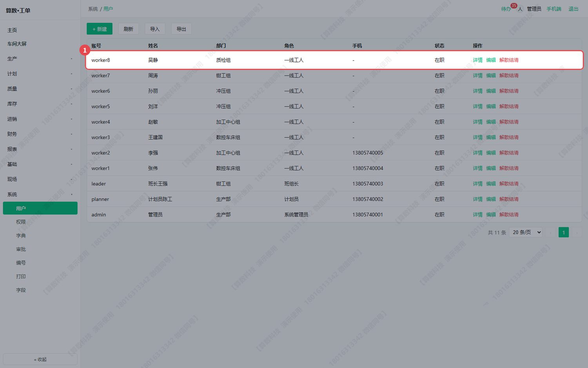
Task: Select 用户 submenu item
Action: coord(40,208)
